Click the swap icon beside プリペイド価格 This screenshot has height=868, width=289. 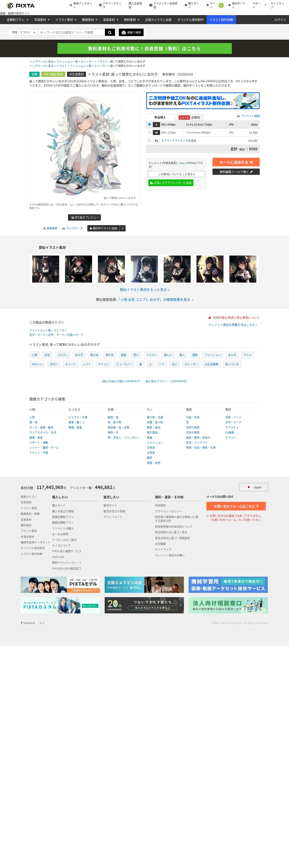(x=238, y=116)
